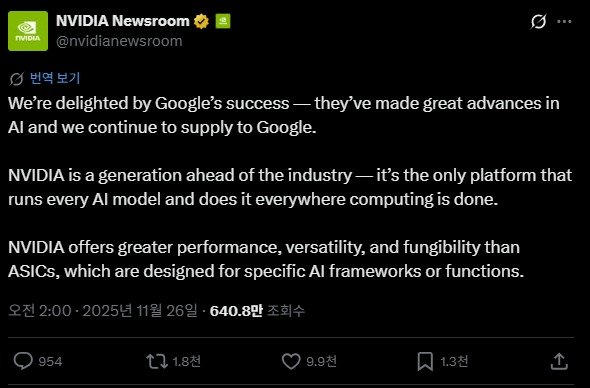Screen dimensions: 590x388
Task: Click the gold verified badge
Action: [201, 21]
